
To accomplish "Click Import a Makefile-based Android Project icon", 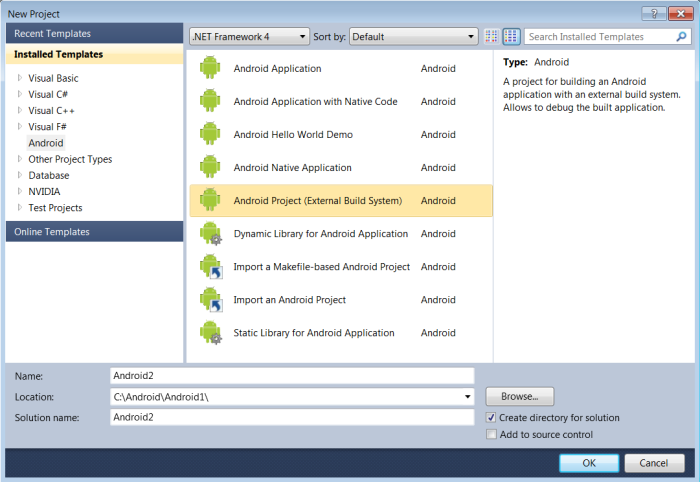I will click(x=210, y=267).
